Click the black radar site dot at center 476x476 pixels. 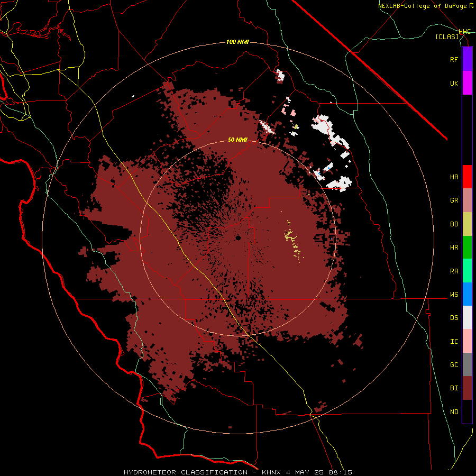(238, 237)
